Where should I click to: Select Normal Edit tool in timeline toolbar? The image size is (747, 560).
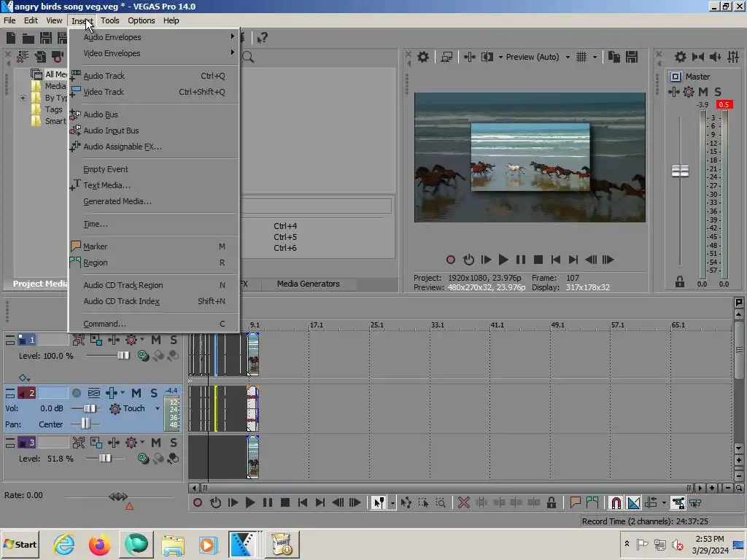pos(379,503)
